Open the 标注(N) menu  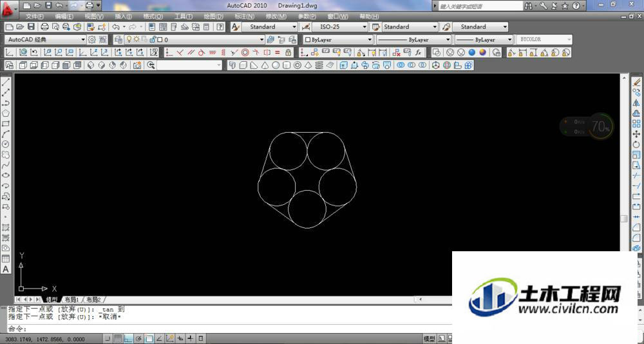pos(244,17)
